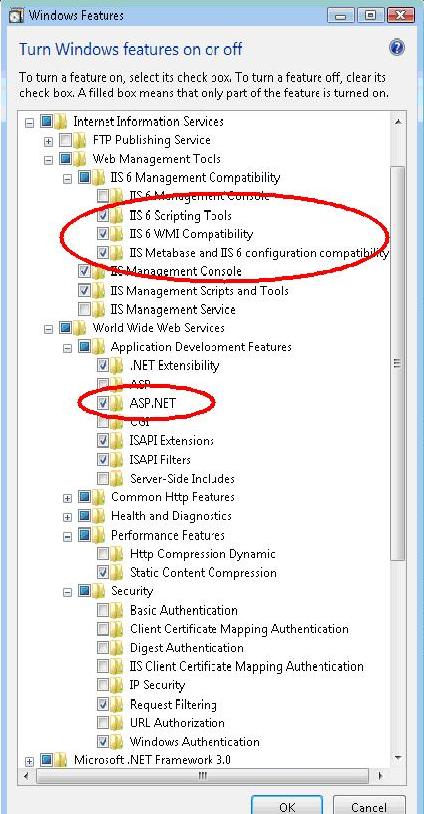Image resolution: width=424 pixels, height=814 pixels.
Task: Click the Internet Information Services folder icon
Action: (61, 121)
